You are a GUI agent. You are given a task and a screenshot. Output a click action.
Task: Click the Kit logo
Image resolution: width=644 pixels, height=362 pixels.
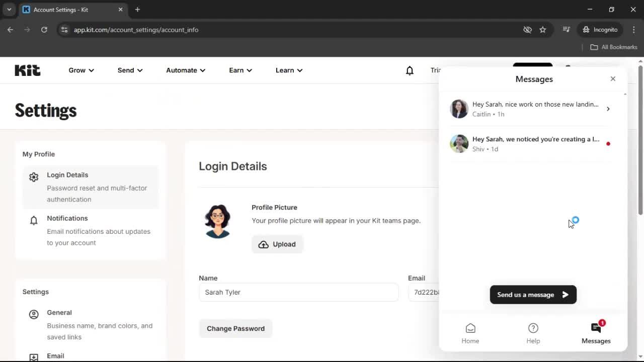[x=27, y=70]
